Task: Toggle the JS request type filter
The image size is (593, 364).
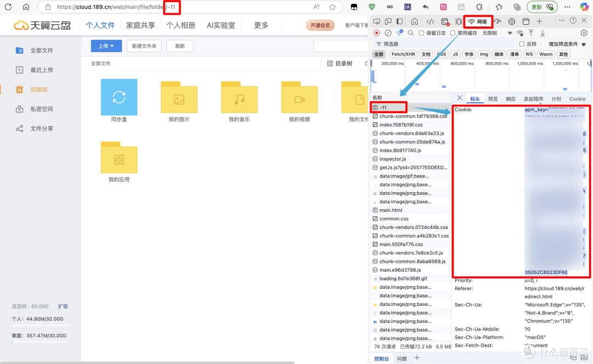Action: pos(455,54)
